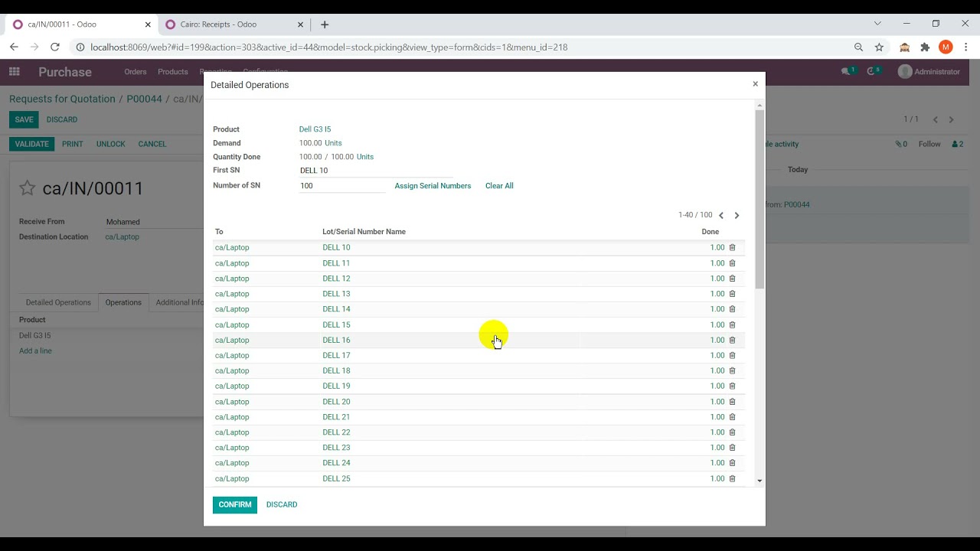Viewport: 980px width, 551px height.
Task: Open the Products menu
Action: (x=173, y=72)
